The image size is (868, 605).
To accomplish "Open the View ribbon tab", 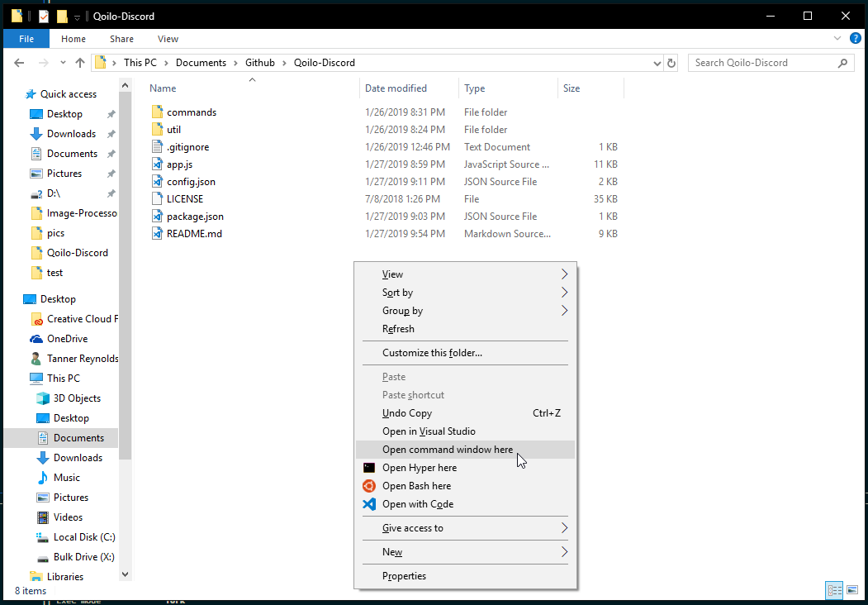I will click(168, 39).
